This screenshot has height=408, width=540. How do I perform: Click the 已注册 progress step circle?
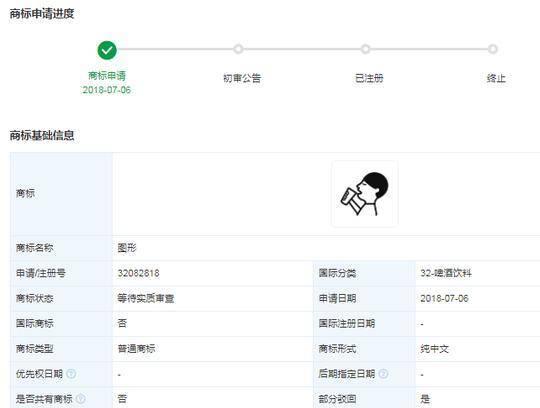click(366, 49)
